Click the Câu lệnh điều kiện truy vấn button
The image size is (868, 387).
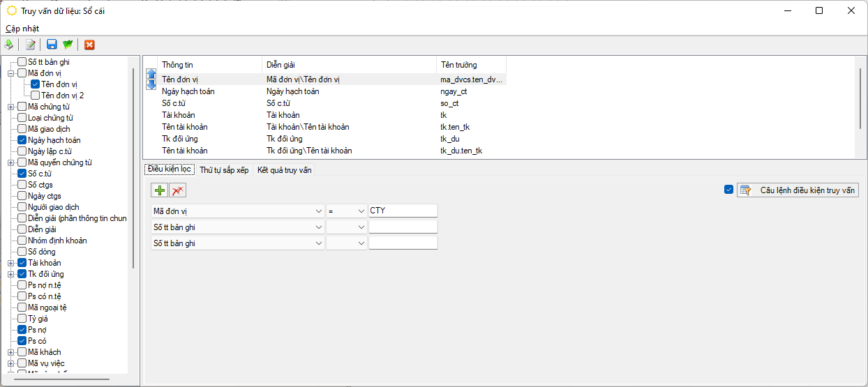tap(798, 190)
